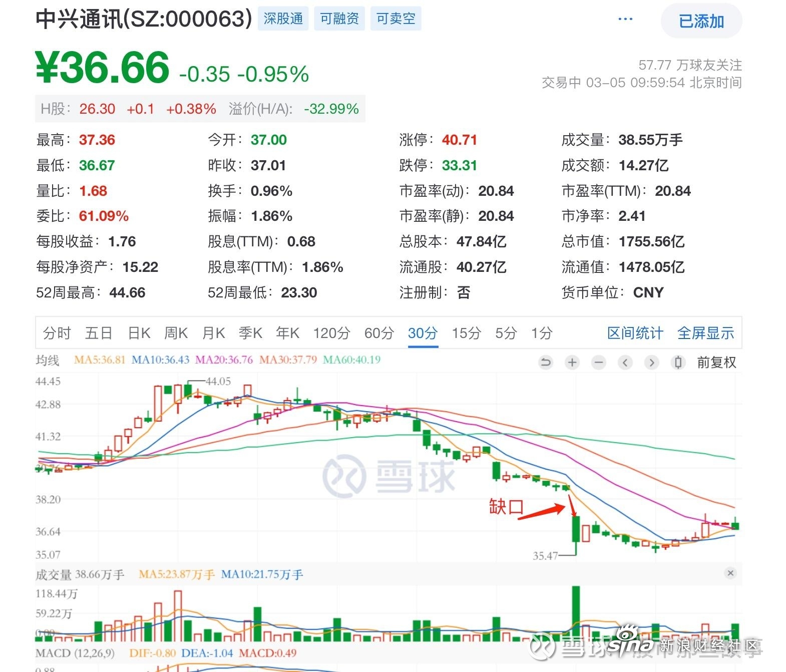Click the stock title 中兴通讯(SZ:000063)

(144, 19)
